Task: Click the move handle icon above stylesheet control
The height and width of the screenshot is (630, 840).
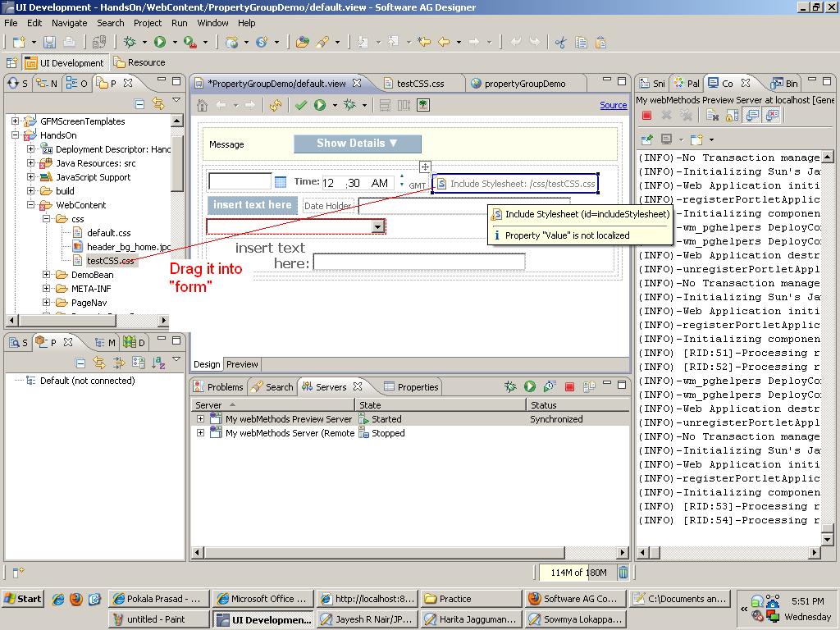Action: (425, 167)
